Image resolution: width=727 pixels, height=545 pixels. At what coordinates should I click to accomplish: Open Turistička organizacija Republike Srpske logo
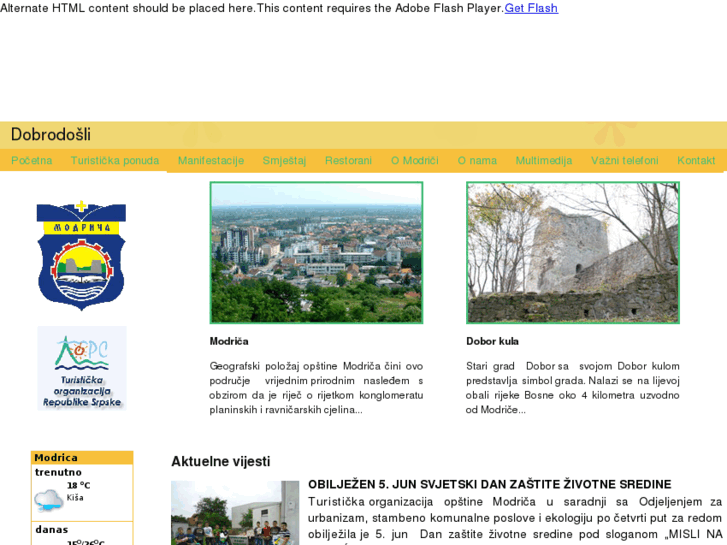coord(82,368)
